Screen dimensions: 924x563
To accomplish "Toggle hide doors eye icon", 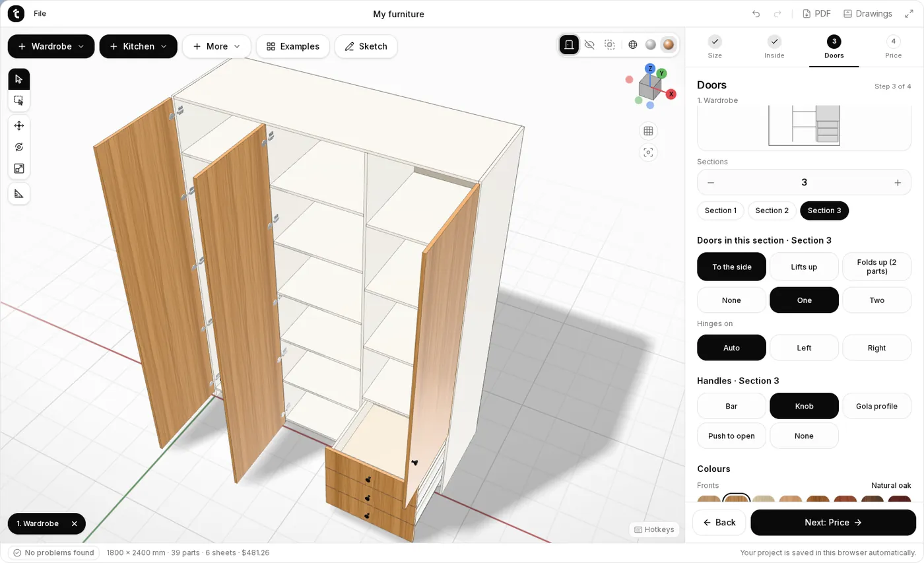I will [589, 45].
